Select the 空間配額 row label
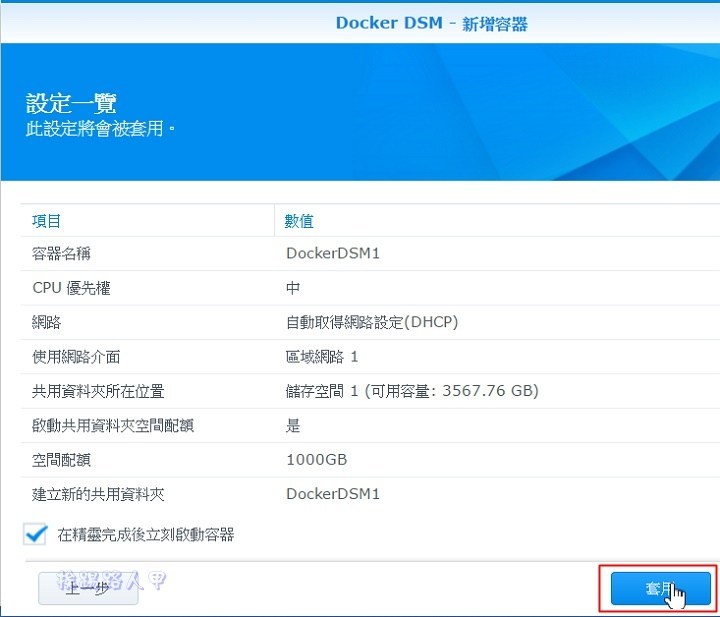Image resolution: width=720 pixels, height=617 pixels. (62, 459)
